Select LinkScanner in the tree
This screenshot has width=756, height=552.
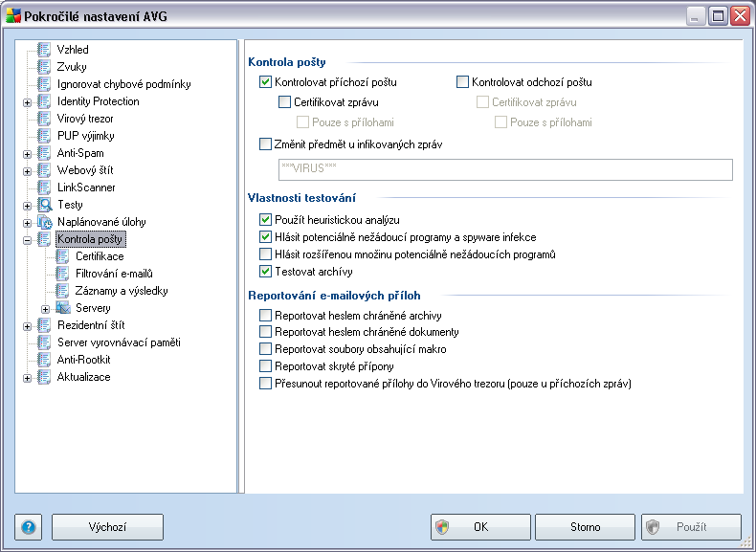point(86,188)
